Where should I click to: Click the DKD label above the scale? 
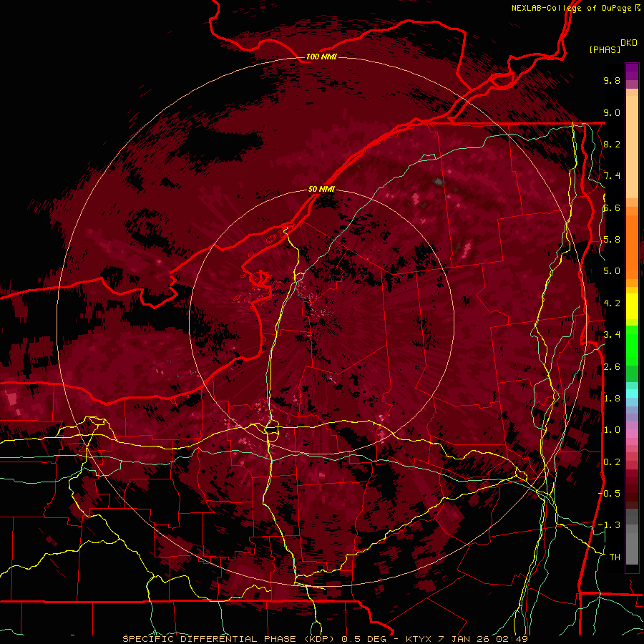[x=629, y=43]
